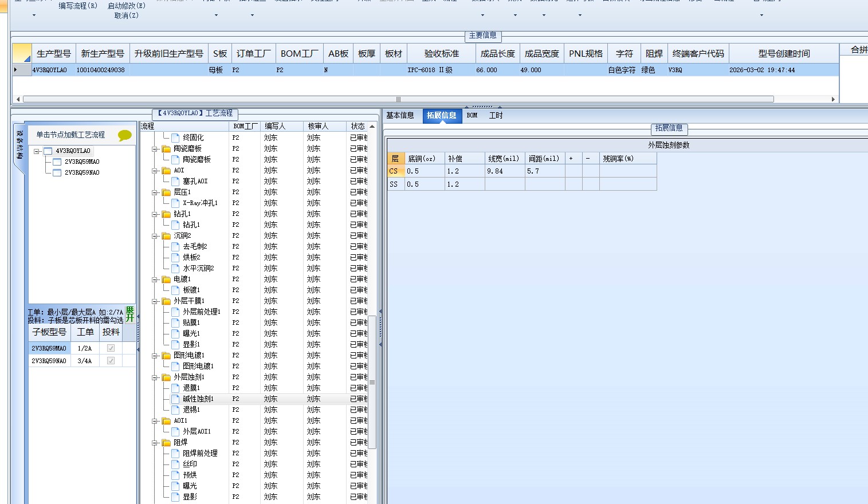Image resolution: width=868 pixels, height=504 pixels.
Task: Click CS row 间距 value 5.7
Action: click(x=545, y=171)
